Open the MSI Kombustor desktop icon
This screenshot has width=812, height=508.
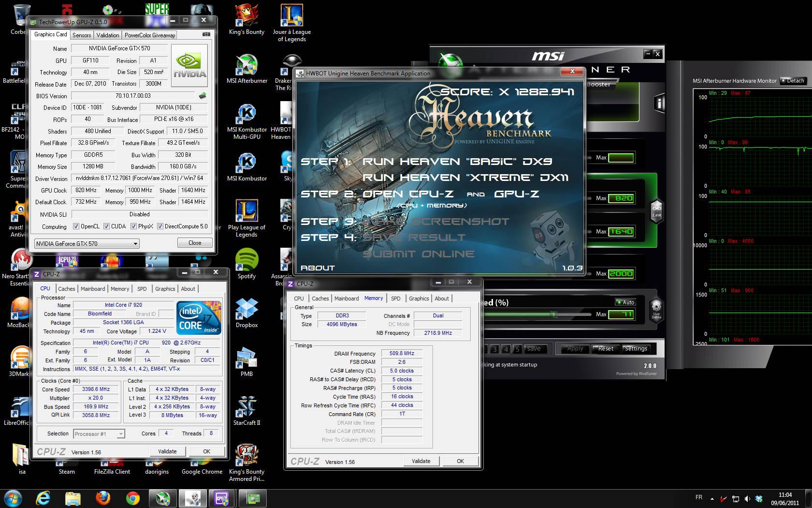pyautogui.click(x=246, y=167)
